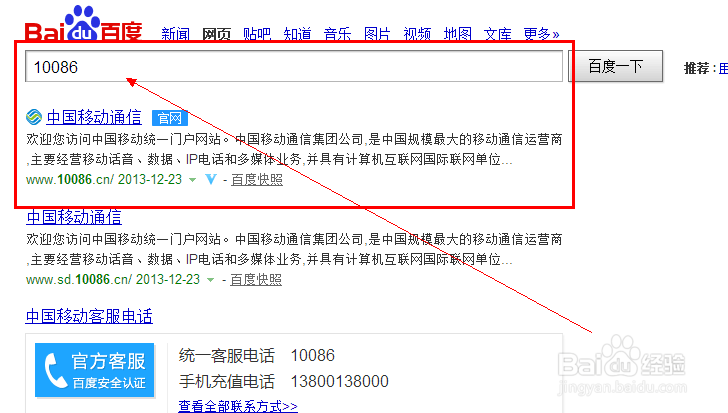Screen dimensions: 728x413
Task: Open the 中国移动客服电话 result link
Action: (89, 316)
